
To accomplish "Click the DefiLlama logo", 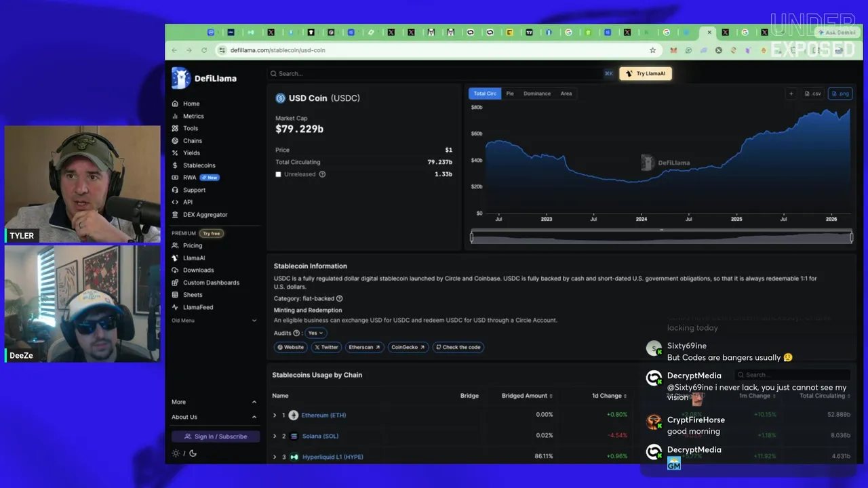I will (x=204, y=78).
